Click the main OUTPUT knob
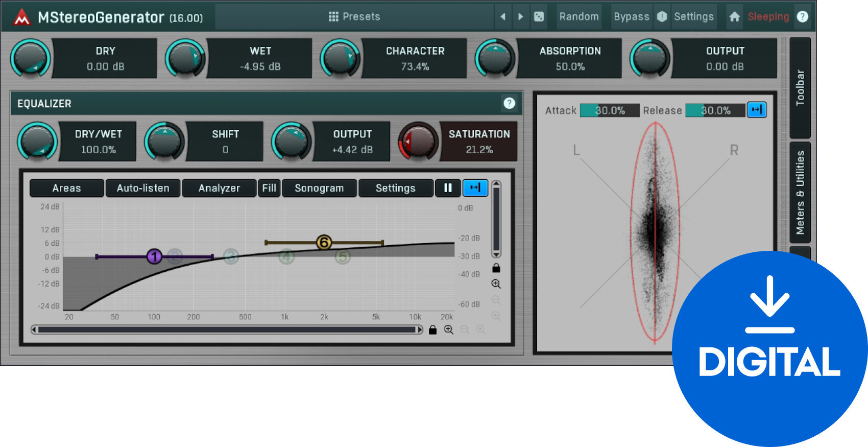This screenshot has height=447, width=868. coord(650,58)
